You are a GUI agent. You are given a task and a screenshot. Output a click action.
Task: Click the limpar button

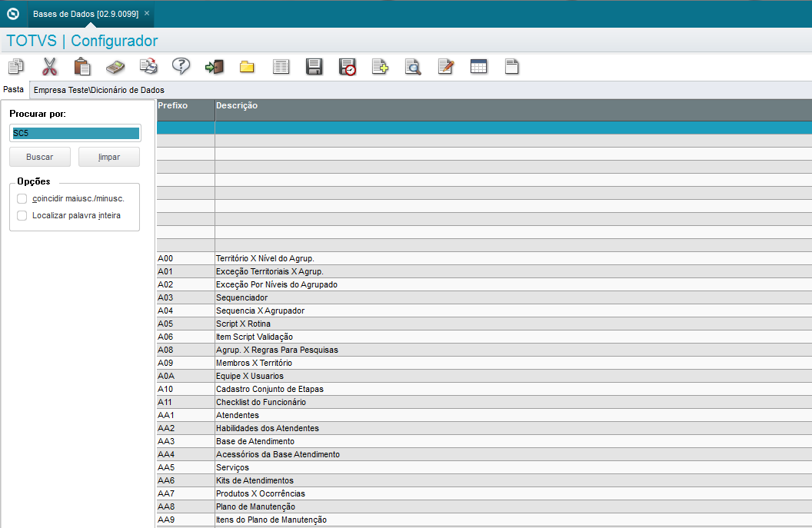[x=109, y=157]
